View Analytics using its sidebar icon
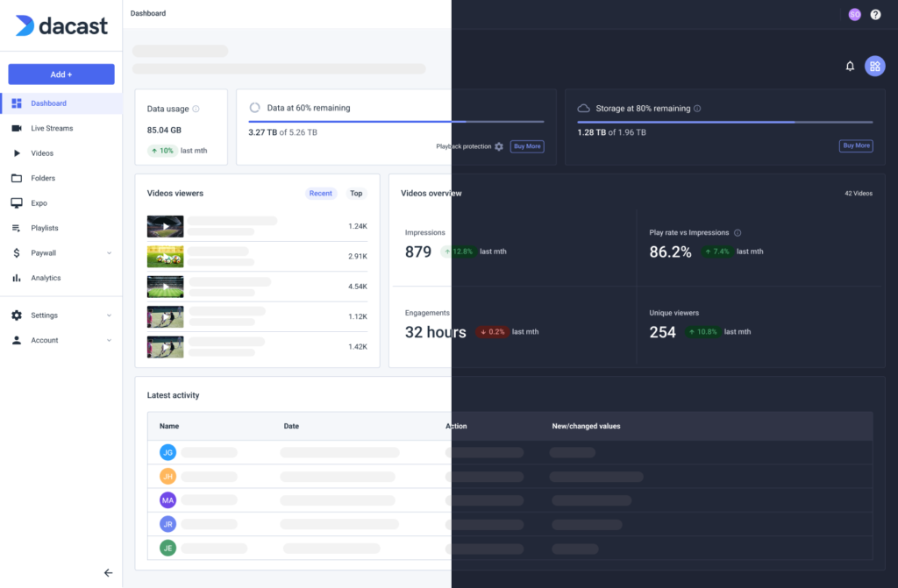898x588 pixels. pos(16,278)
